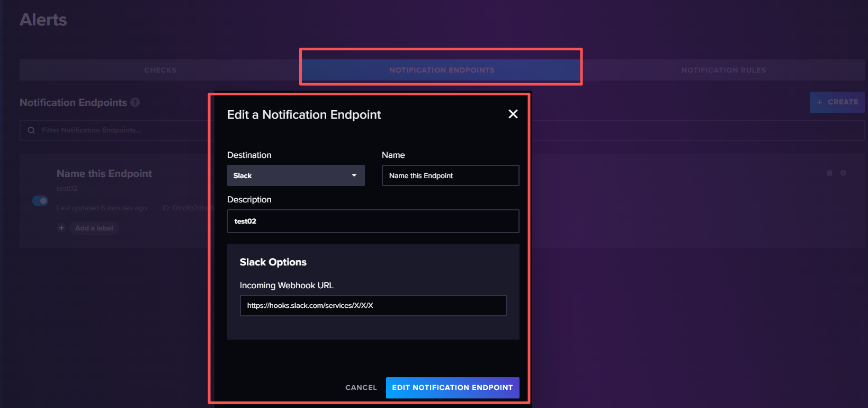Click the trash delete icon for endpoint
This screenshot has height=408, width=868.
[x=829, y=173]
